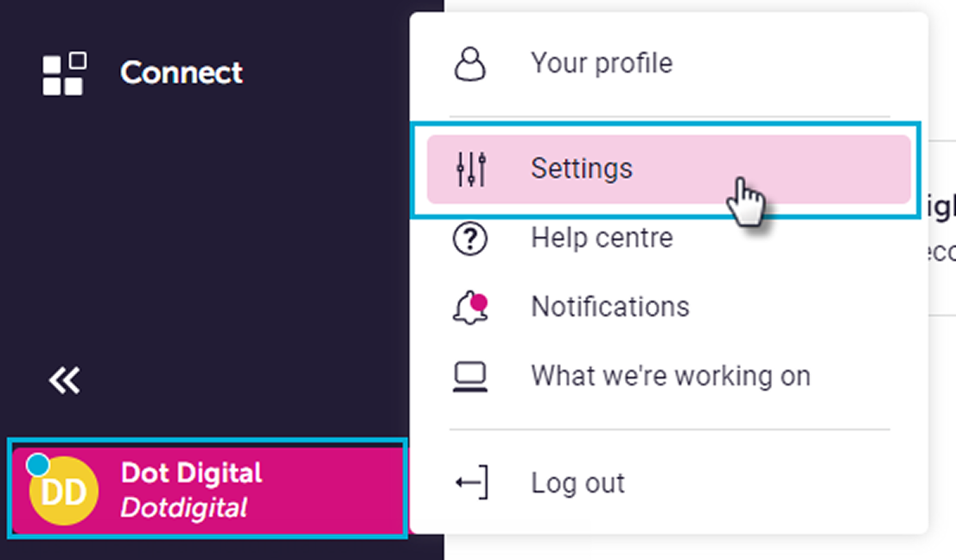Viewport: 956px width, 560px height.
Task: Click Log out at the menu bottom
Action: 577,482
